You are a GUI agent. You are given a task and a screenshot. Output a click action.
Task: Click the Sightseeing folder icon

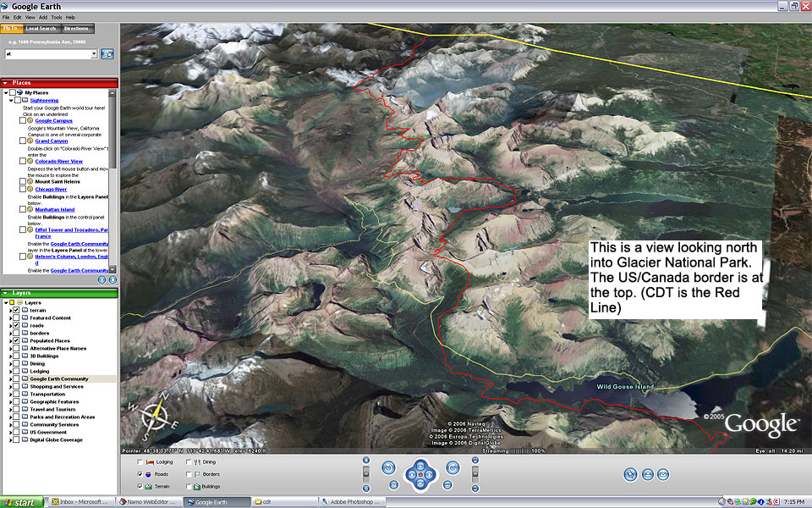[x=25, y=100]
